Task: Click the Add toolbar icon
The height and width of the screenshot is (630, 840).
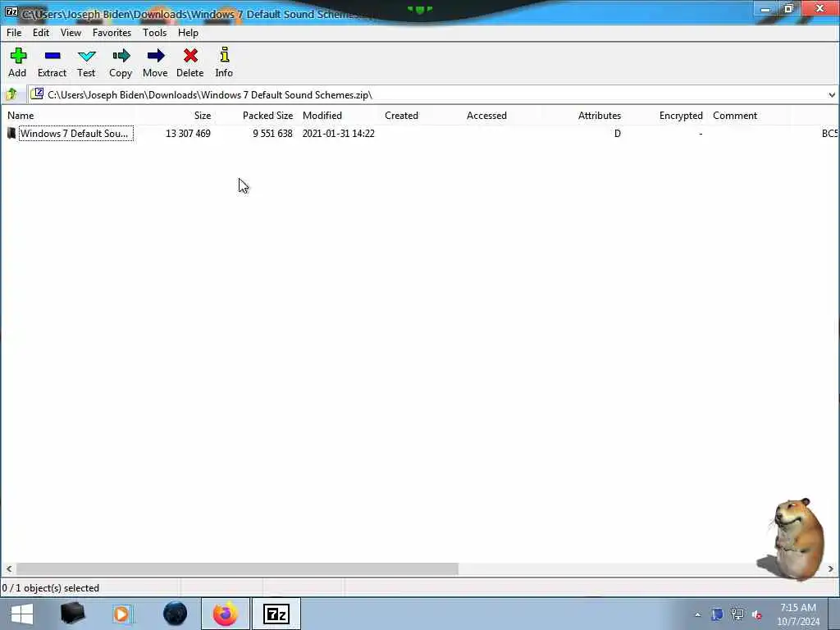Action: tap(18, 56)
